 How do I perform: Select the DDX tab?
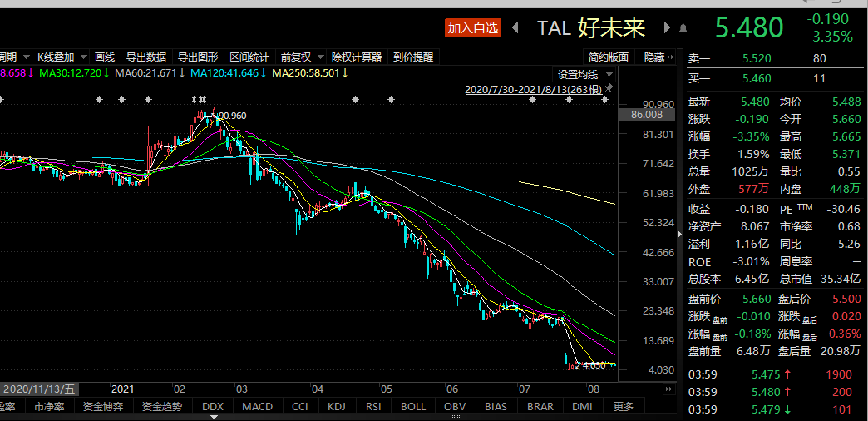point(213,407)
